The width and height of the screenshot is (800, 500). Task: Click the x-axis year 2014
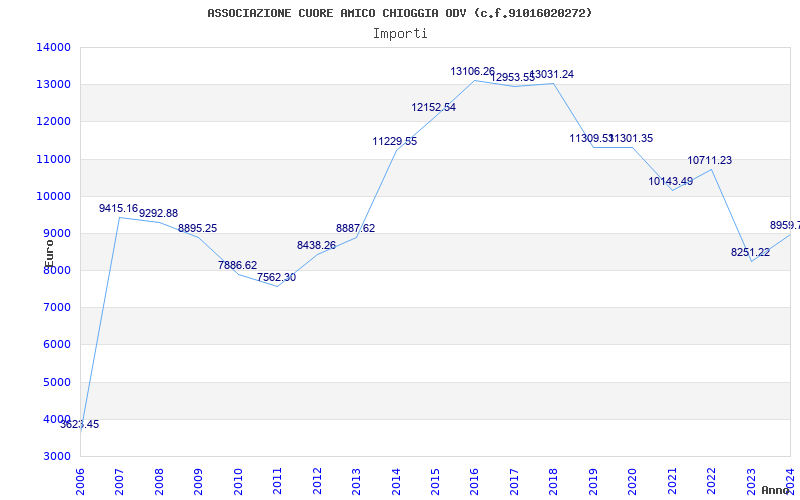(x=396, y=481)
